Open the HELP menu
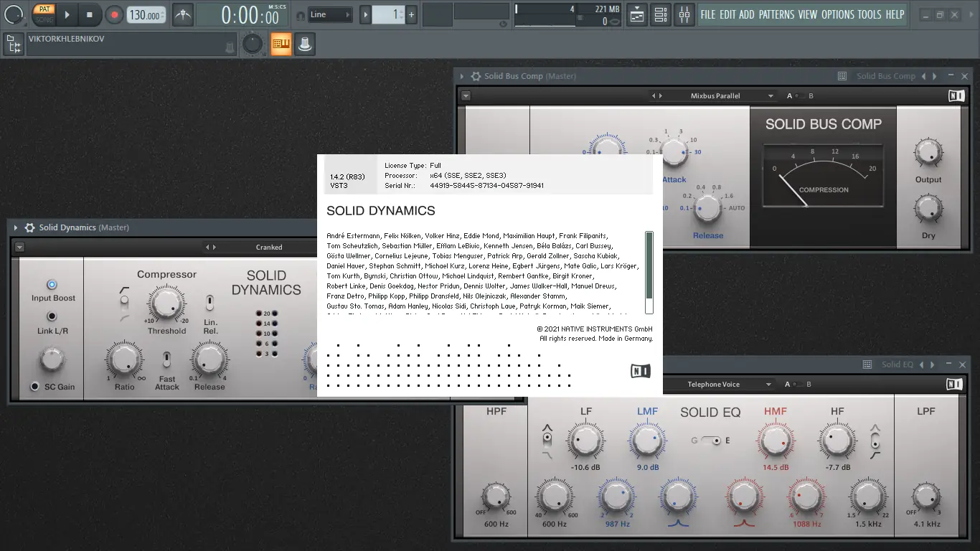This screenshot has height=551, width=980. tap(895, 14)
